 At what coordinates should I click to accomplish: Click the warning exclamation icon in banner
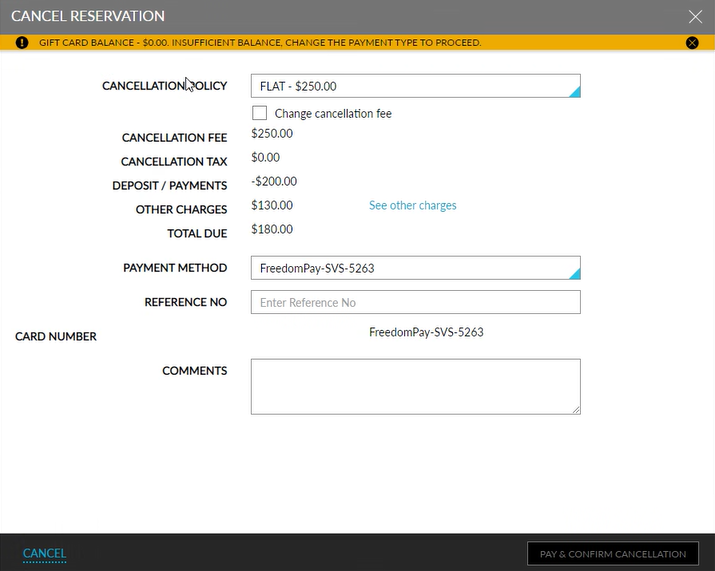click(x=21, y=42)
